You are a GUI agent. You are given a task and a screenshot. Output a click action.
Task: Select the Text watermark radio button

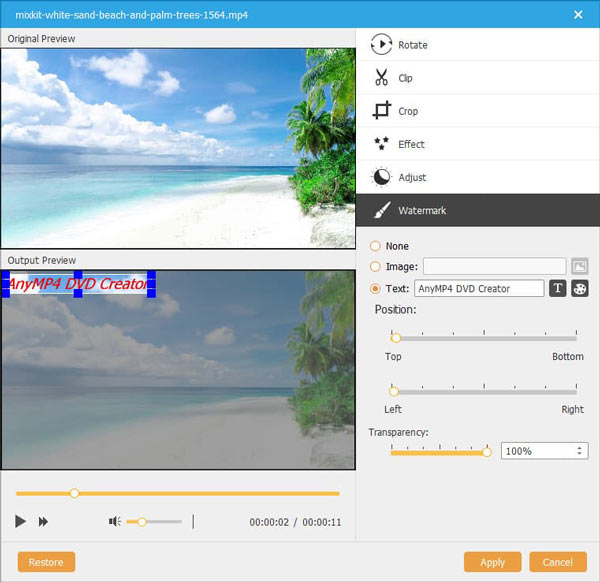[375, 289]
